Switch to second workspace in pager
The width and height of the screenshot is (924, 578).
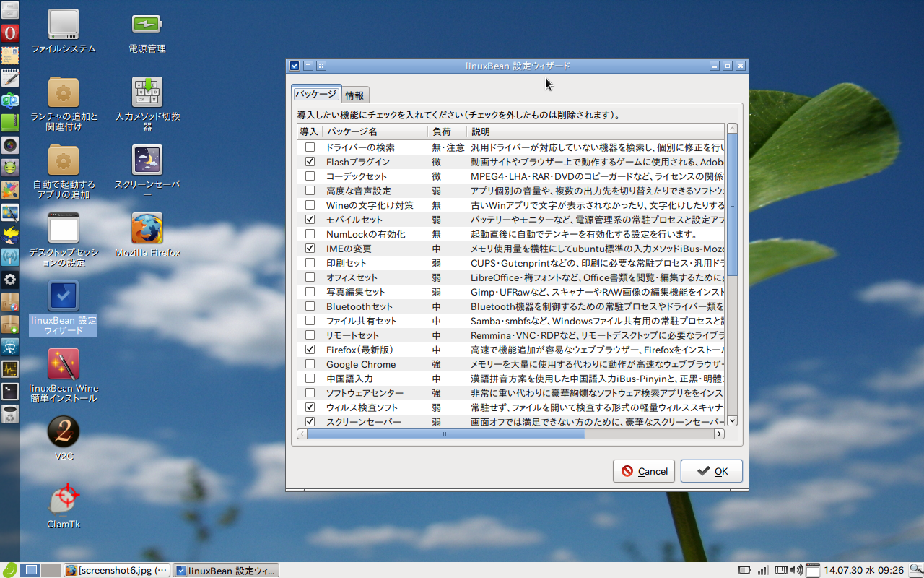[51, 570]
